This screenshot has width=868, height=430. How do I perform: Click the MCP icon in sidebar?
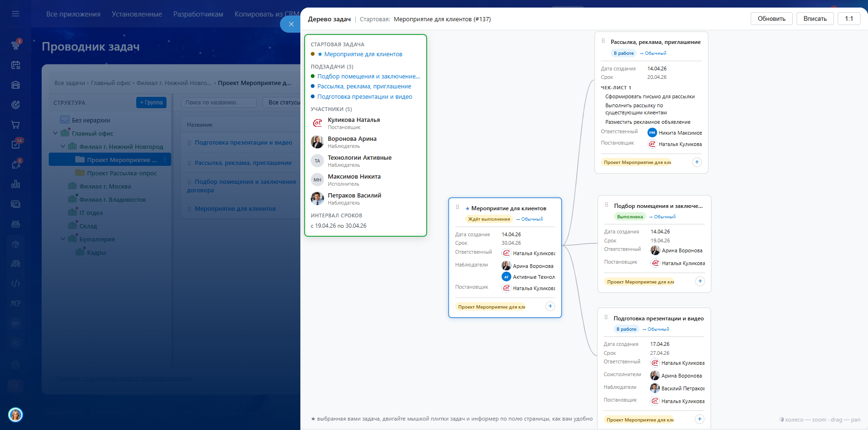[x=16, y=303]
